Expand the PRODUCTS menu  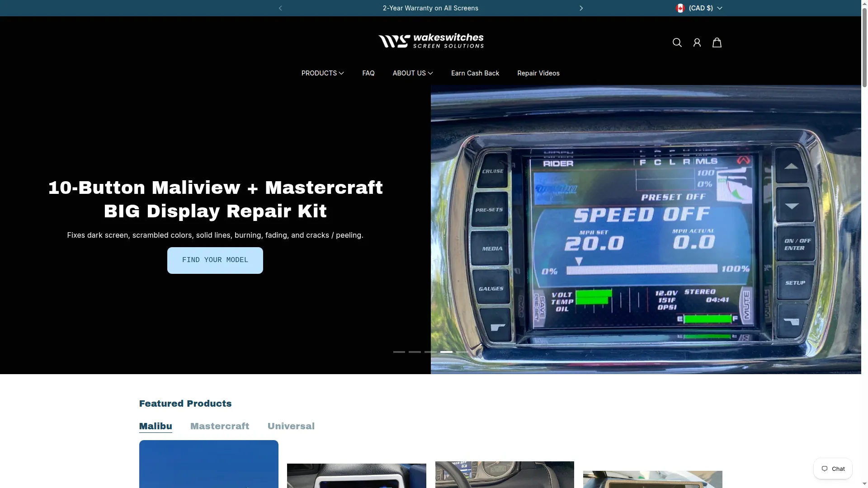pos(322,73)
